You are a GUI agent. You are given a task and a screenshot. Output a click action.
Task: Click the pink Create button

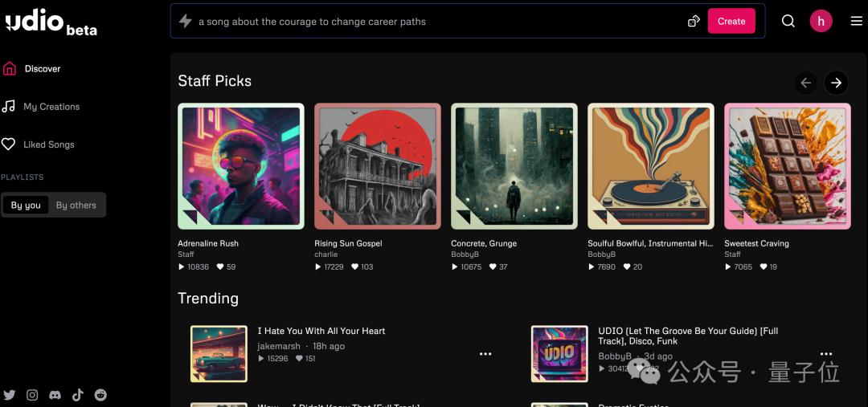(x=731, y=21)
